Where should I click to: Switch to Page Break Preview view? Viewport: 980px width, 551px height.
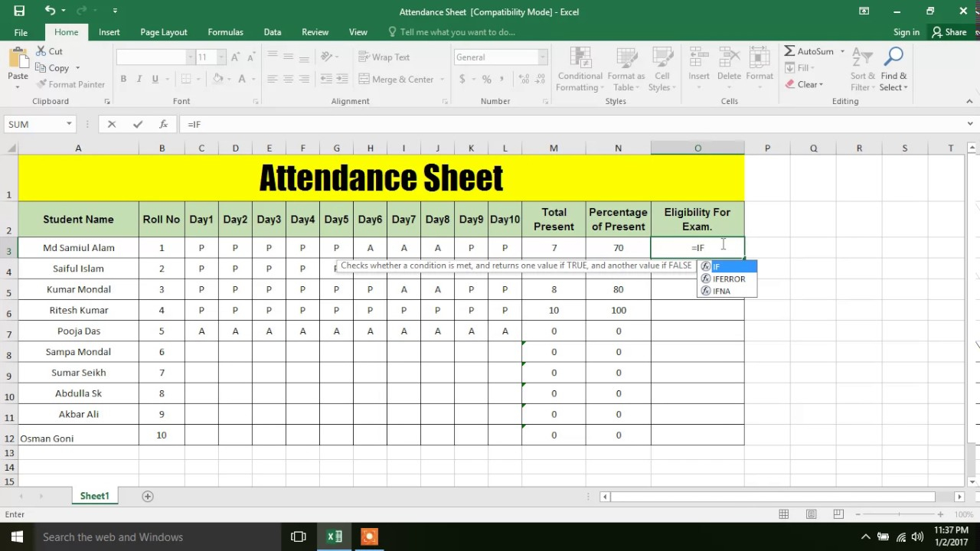click(x=838, y=514)
